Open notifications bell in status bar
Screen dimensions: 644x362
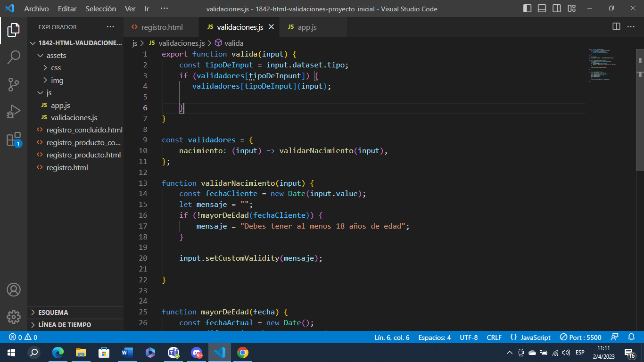[632, 337]
